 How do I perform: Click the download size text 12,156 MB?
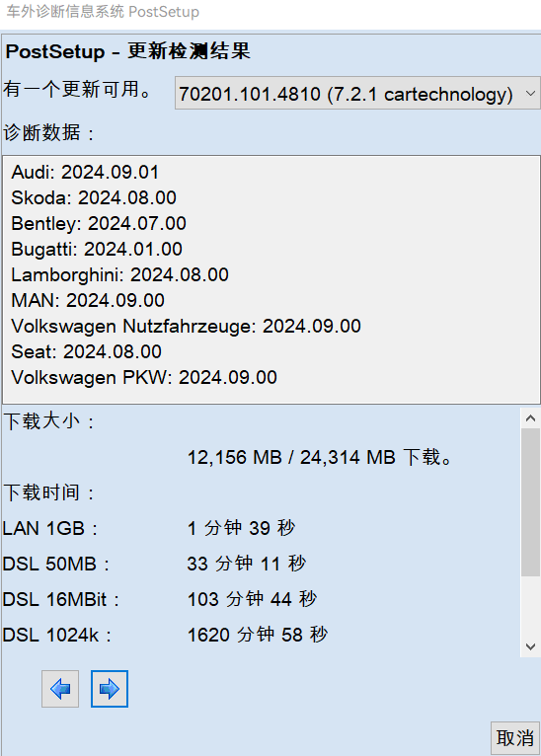234,457
